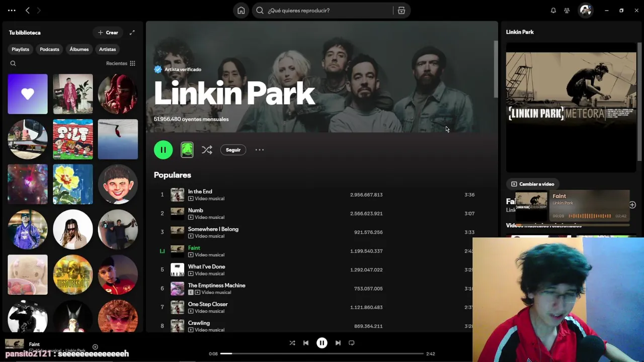Click In the End album art thumbnail
Image resolution: width=644 pixels, height=362 pixels.
click(177, 195)
